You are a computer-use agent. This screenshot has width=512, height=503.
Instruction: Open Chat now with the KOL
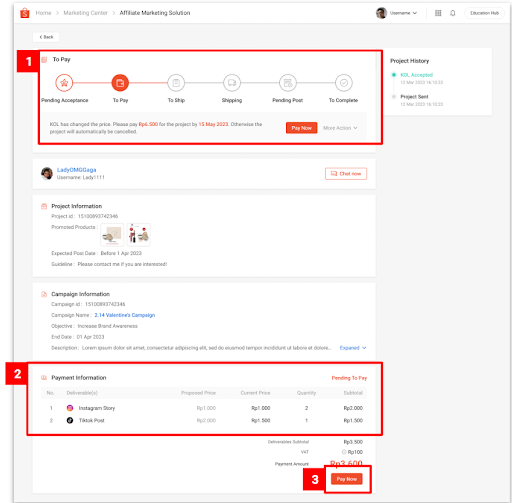click(346, 174)
